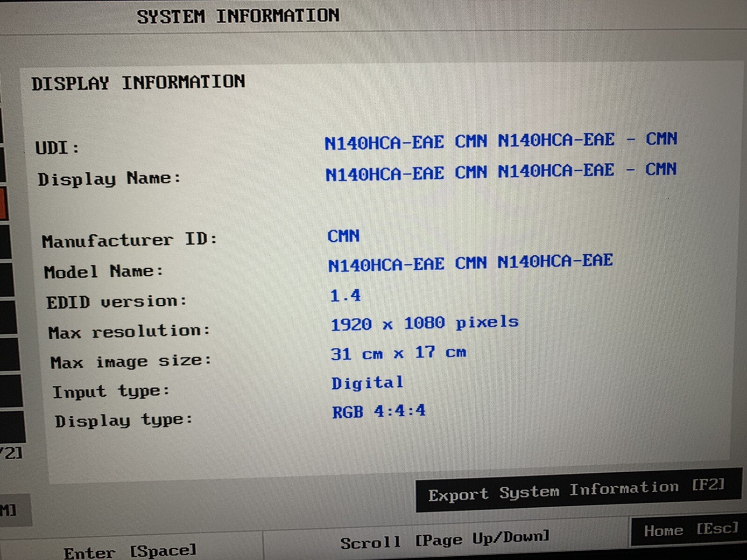Click the Scroll [Page Up/Down] hint

click(444, 540)
